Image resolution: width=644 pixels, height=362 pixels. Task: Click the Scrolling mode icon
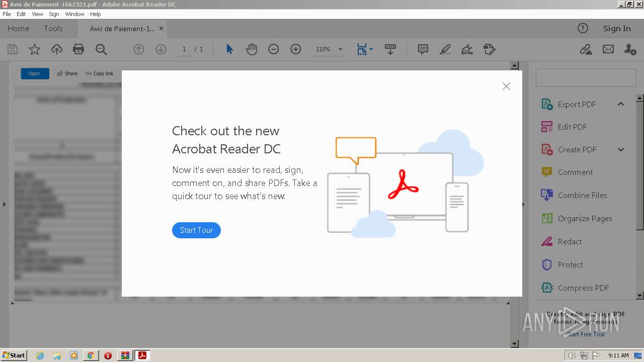tap(390, 49)
